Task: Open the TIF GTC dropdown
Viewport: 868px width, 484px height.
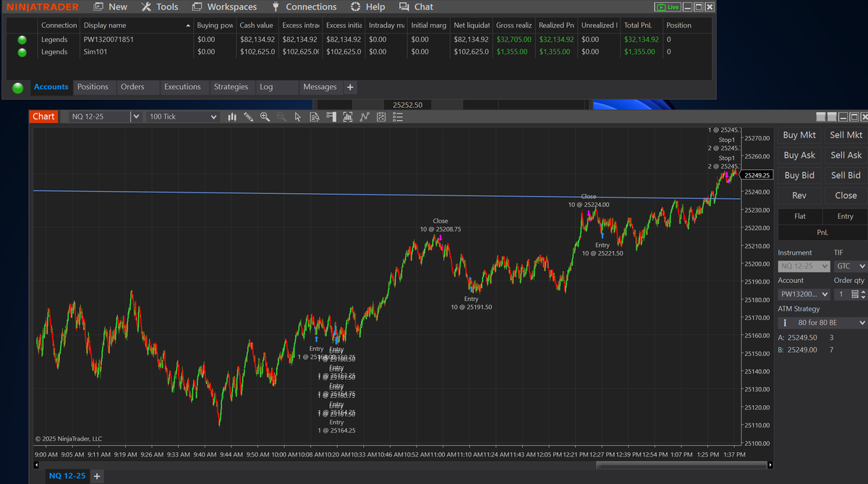Action: pyautogui.click(x=850, y=266)
